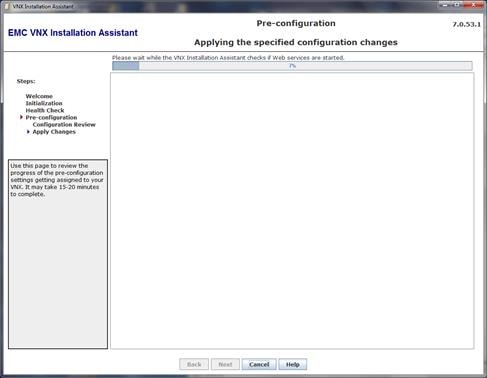
Task: Select the Welcome step
Action: pos(39,96)
